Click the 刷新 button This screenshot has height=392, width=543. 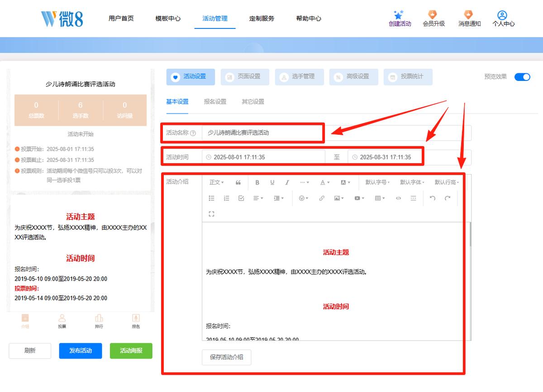(30, 351)
